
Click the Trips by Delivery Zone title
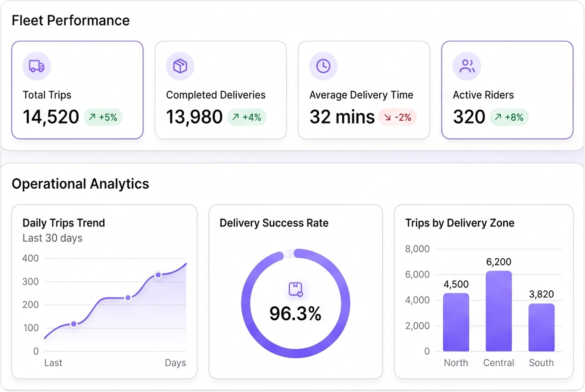[460, 223]
